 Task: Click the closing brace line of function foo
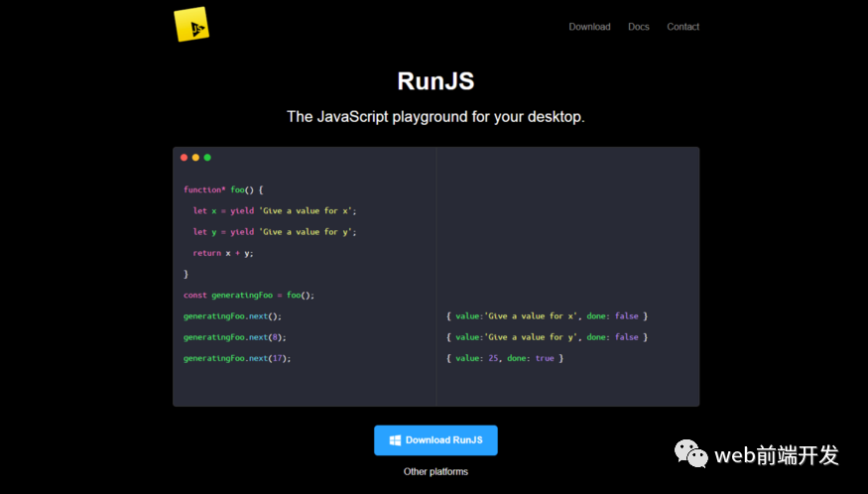tap(186, 274)
